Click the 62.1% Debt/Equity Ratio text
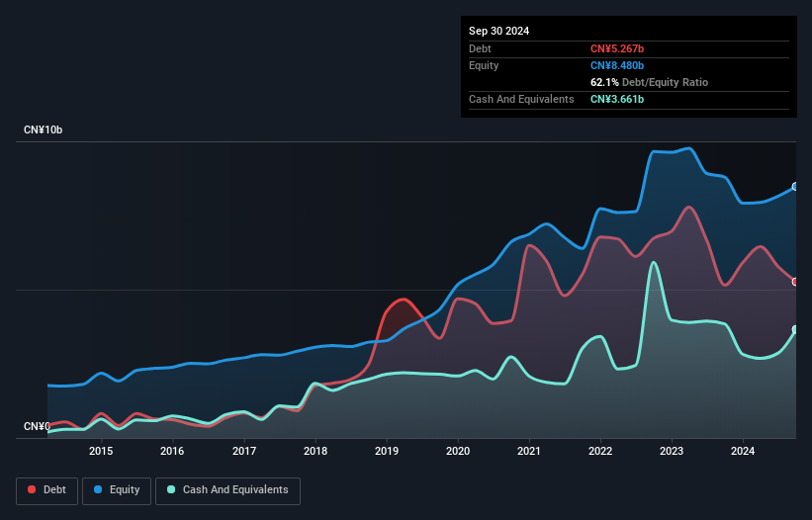The width and height of the screenshot is (812, 520). (649, 82)
